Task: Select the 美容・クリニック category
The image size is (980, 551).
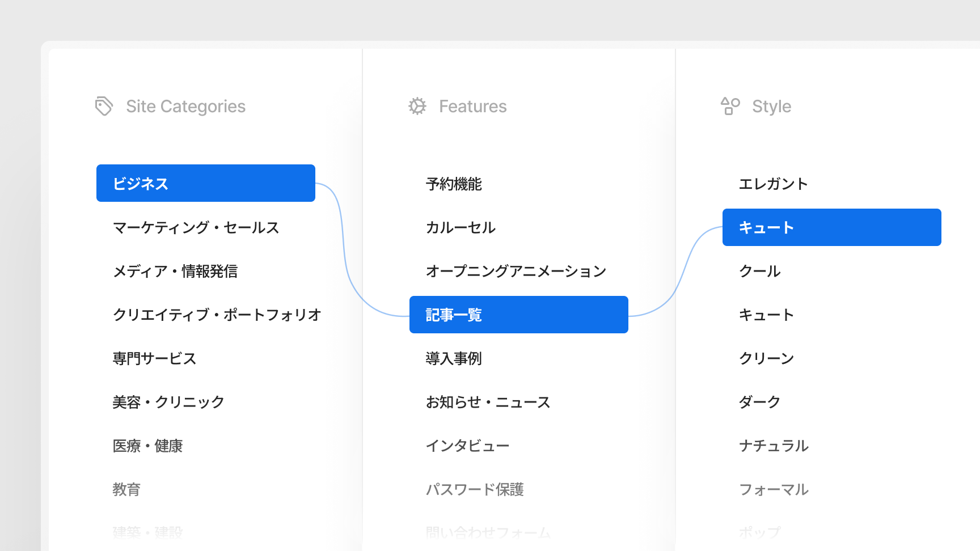Action: point(168,401)
